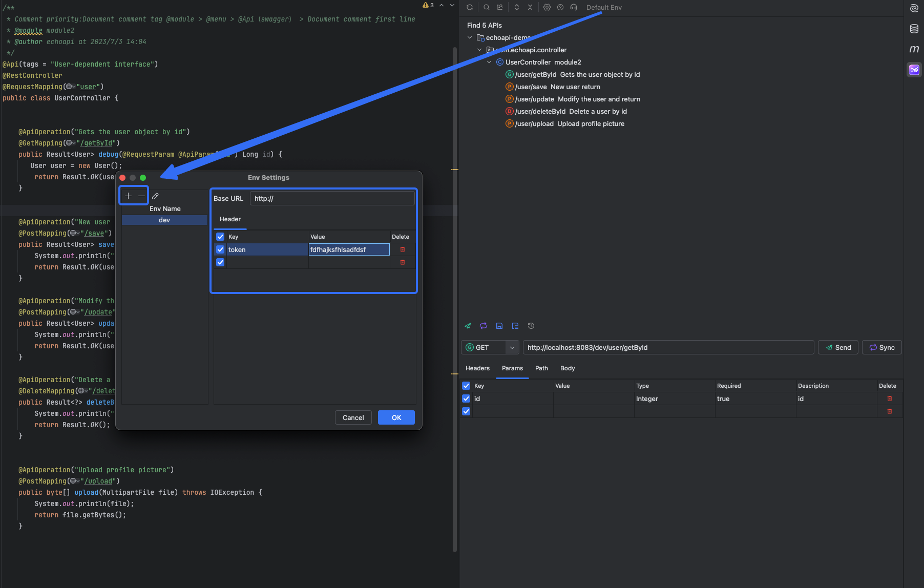Click the warnings indicator in editor
Viewport: 924px width, 588px height.
[428, 5]
